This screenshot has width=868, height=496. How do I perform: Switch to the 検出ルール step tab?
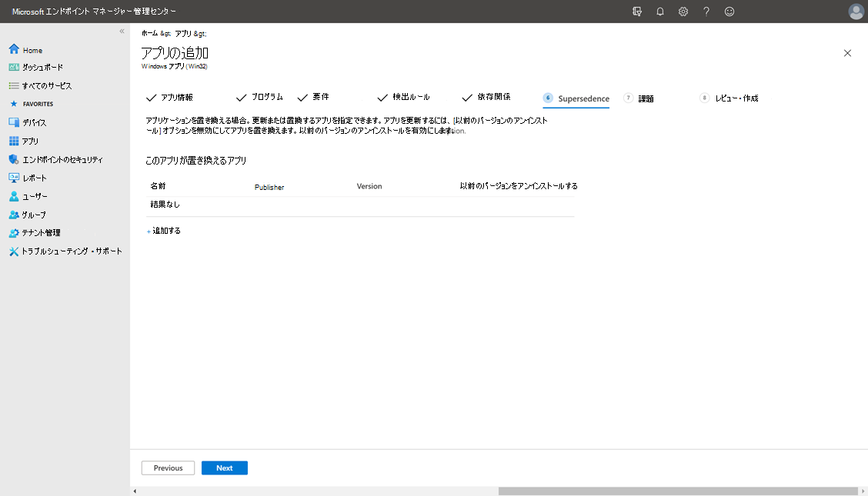(x=411, y=98)
